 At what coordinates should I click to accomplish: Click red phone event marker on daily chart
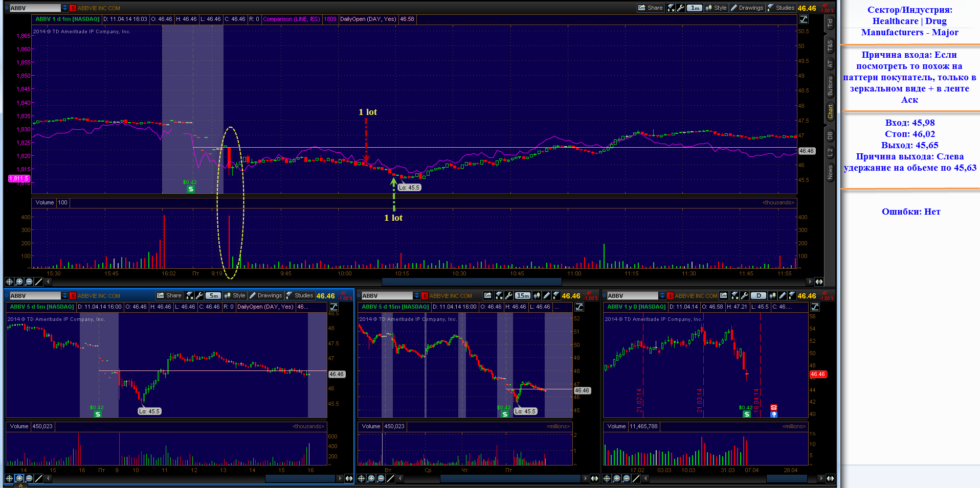[x=773, y=407]
